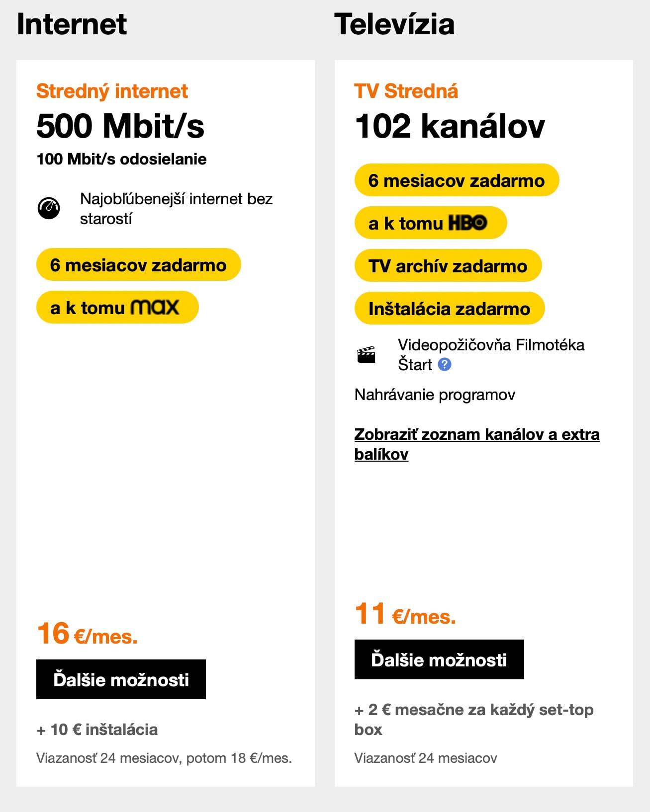650x812 pixels.
Task: Click the Televízia section heading
Action: [394, 24]
